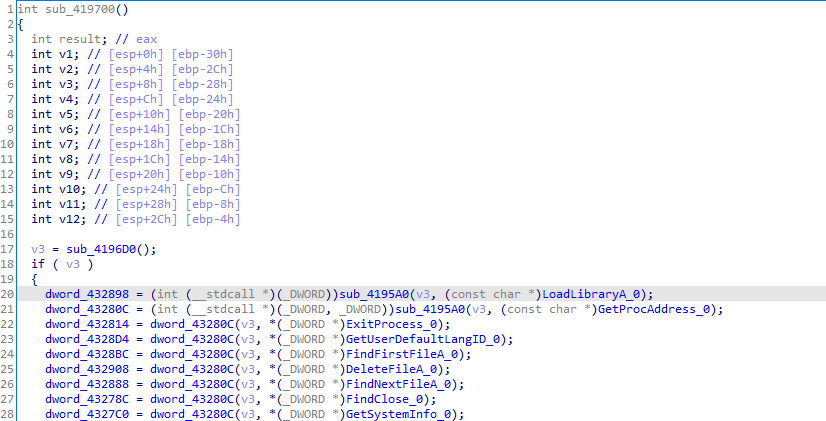Click global dword_4327C0

87,414
